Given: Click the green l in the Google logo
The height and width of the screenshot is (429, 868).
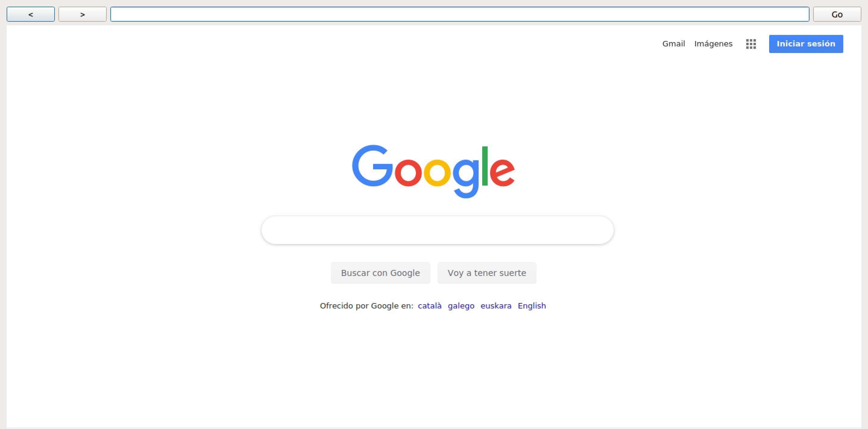Looking at the screenshot, I should pyautogui.click(x=485, y=166).
